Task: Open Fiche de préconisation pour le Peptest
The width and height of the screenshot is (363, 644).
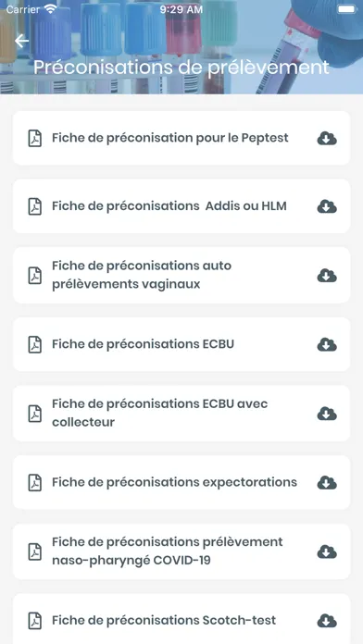Action: 181,138
